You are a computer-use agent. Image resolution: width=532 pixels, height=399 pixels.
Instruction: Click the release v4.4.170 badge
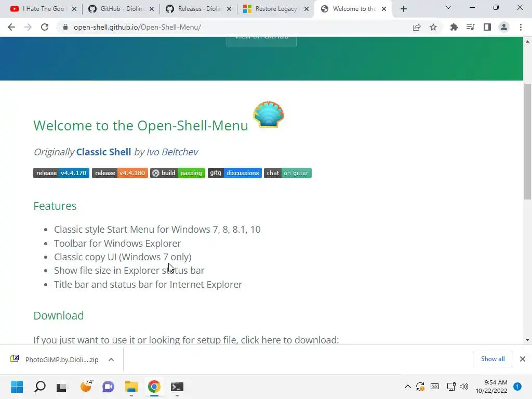tap(61, 173)
